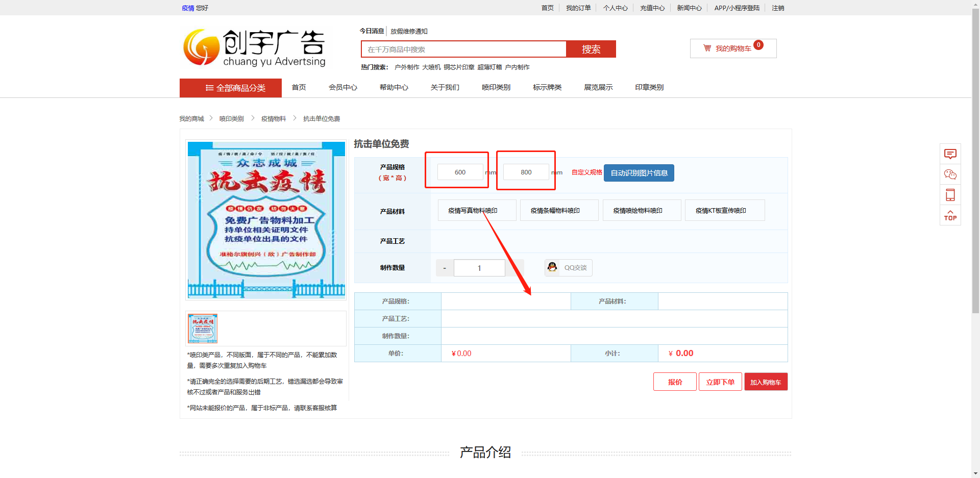Open 标示牌类 navigation item
980x478 pixels.
click(x=547, y=87)
